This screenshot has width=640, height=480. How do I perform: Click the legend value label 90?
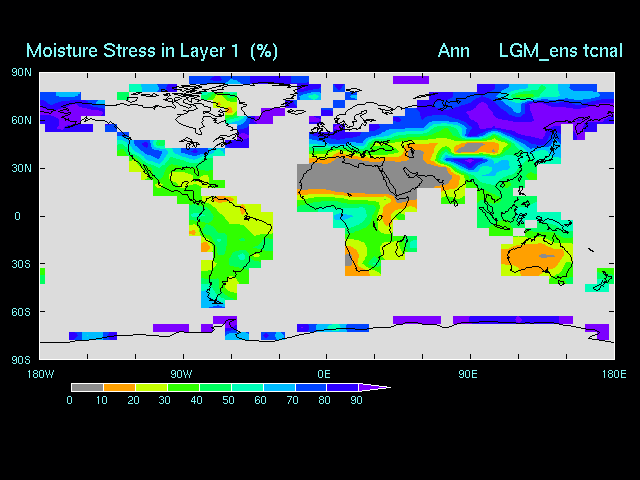(356, 401)
